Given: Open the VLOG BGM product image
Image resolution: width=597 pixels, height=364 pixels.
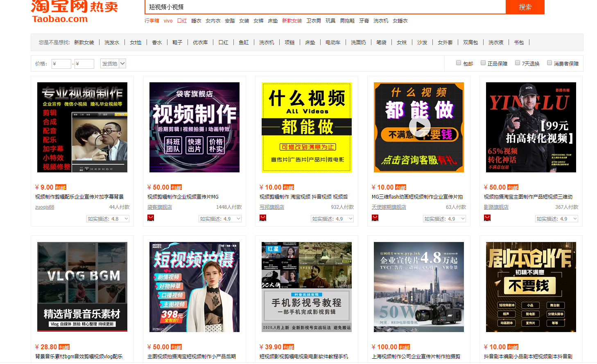Looking at the screenshot, I should coord(82,287).
